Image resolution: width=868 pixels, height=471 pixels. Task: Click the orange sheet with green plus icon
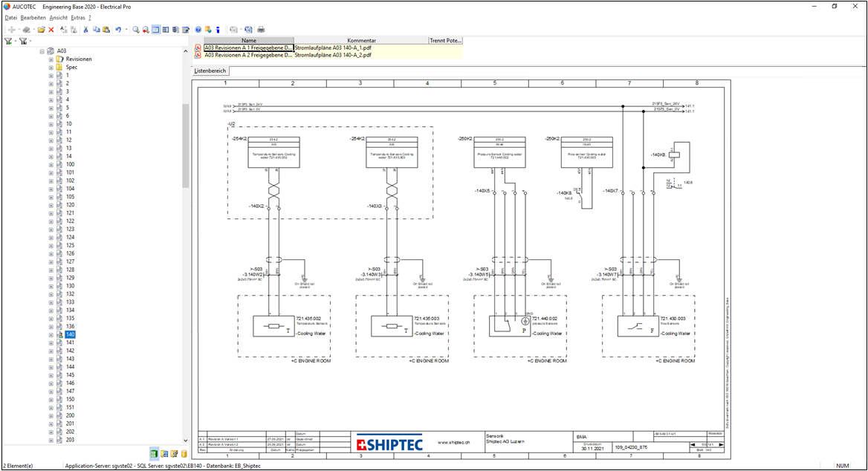(x=208, y=29)
